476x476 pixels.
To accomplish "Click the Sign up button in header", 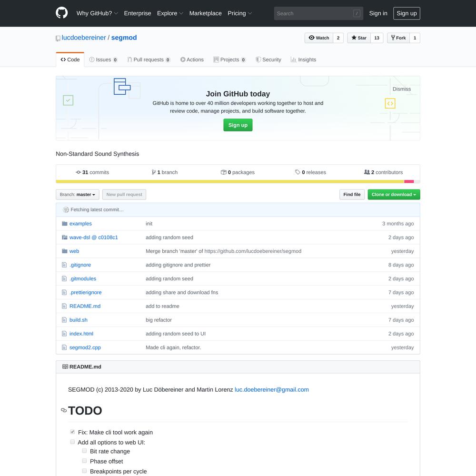I will pos(407,13).
